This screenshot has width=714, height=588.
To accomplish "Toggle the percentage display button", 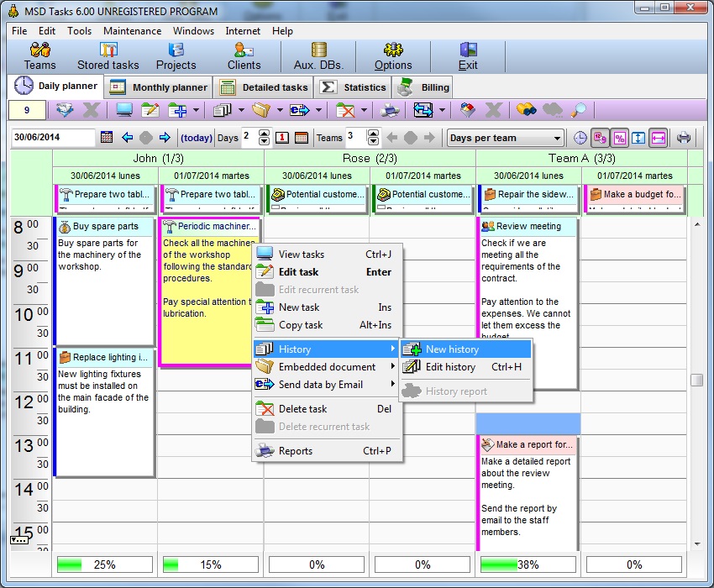I will 619,138.
